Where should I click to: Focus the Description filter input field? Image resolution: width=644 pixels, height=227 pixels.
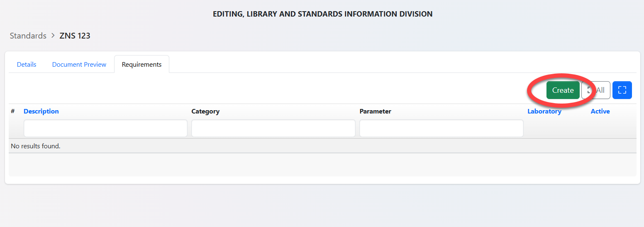pyautogui.click(x=105, y=128)
